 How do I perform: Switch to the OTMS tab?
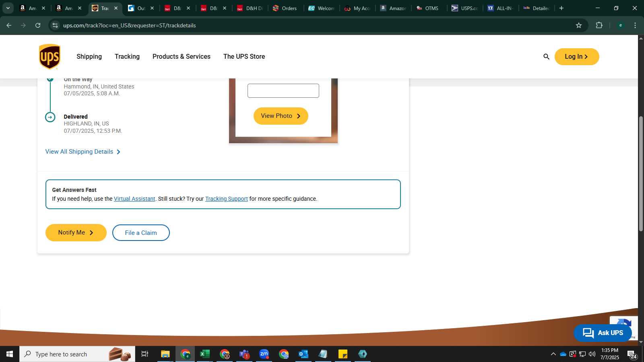coord(428,8)
